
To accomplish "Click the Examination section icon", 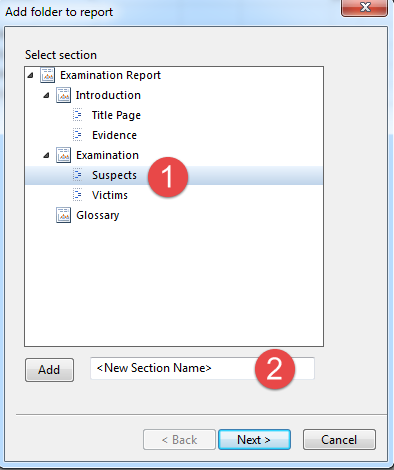I will (63, 155).
